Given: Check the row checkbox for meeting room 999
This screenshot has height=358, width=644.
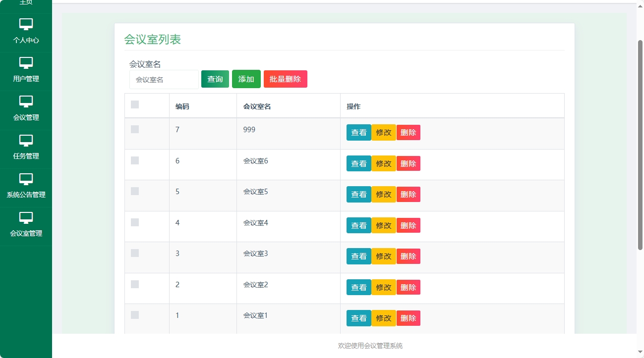Looking at the screenshot, I should point(134,129).
